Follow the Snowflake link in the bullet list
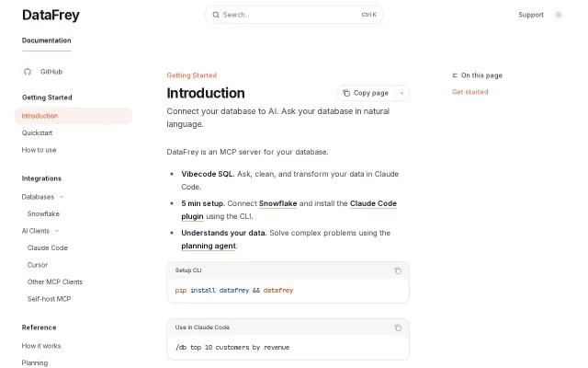This screenshot has height=368, width=588. click(277, 203)
